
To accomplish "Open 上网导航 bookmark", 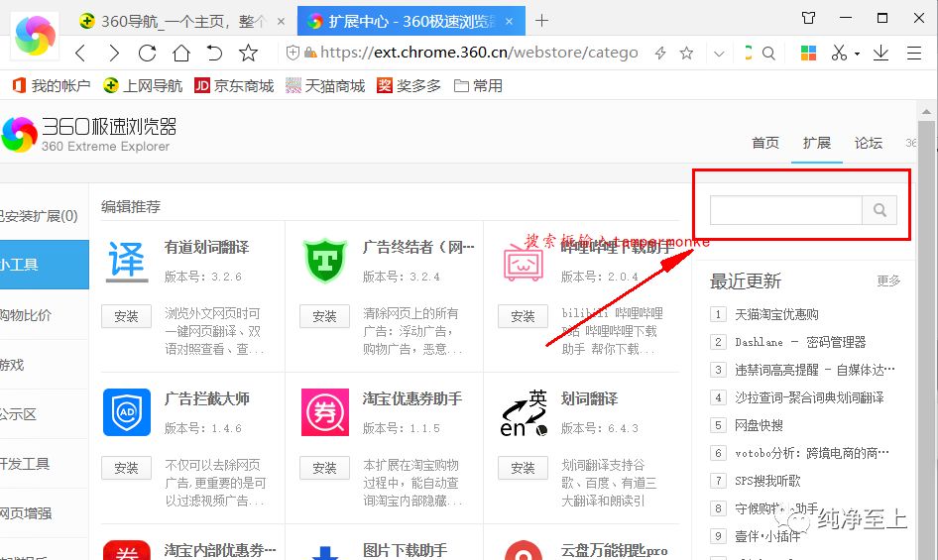I will coord(143,86).
